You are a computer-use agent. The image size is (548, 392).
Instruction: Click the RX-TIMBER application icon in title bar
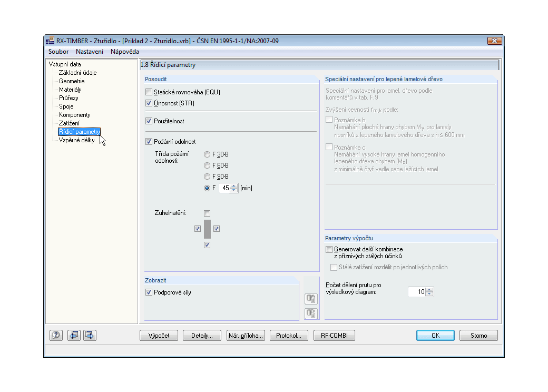point(51,41)
